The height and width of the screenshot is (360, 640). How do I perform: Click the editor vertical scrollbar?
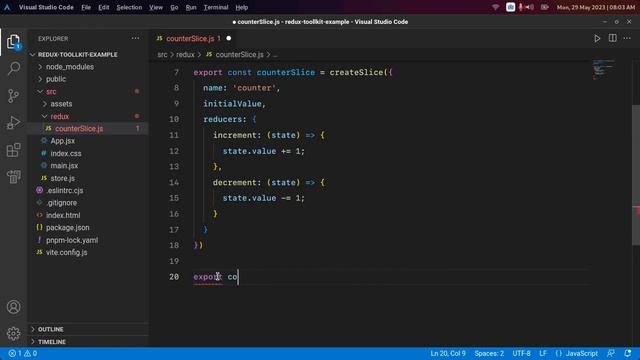(x=636, y=176)
